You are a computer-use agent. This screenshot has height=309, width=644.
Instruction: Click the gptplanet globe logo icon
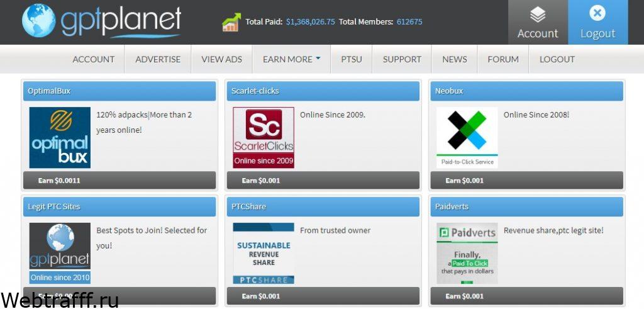pyautogui.click(x=38, y=21)
